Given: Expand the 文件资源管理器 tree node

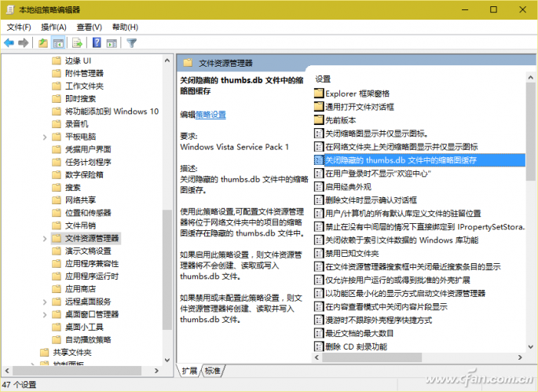Looking at the screenshot, I should click(x=45, y=238).
